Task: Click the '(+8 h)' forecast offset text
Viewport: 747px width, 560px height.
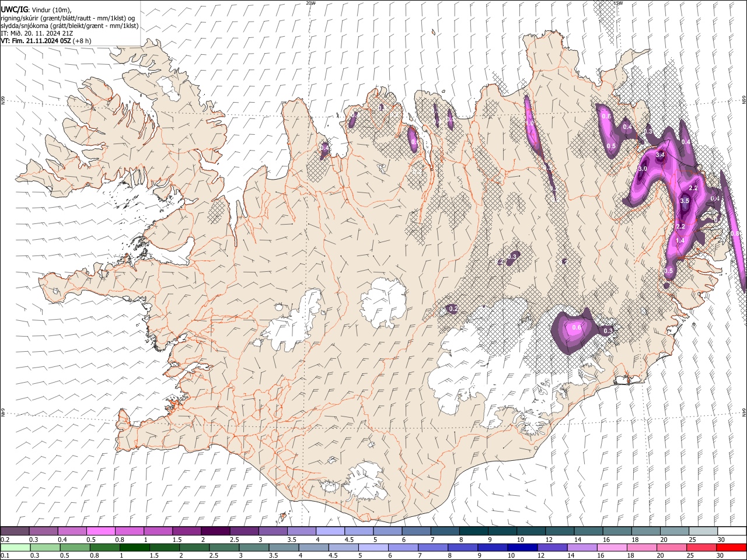Action: [x=83, y=41]
